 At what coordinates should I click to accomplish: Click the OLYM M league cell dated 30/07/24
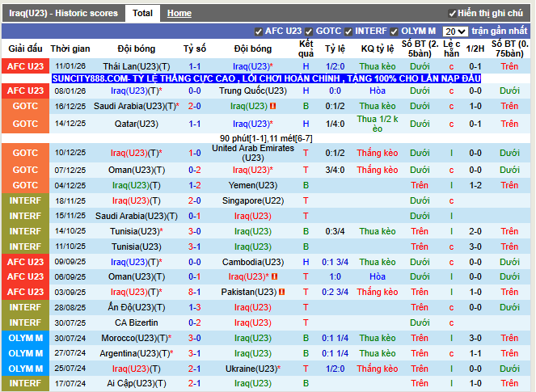(25, 339)
